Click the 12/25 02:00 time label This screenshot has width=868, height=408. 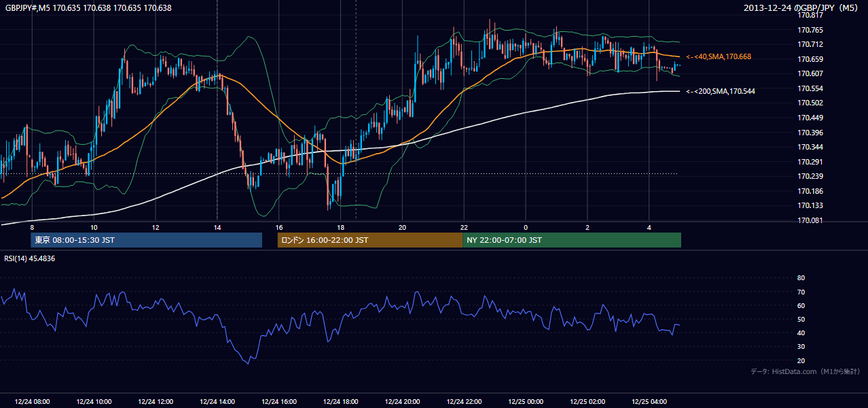pyautogui.click(x=587, y=402)
